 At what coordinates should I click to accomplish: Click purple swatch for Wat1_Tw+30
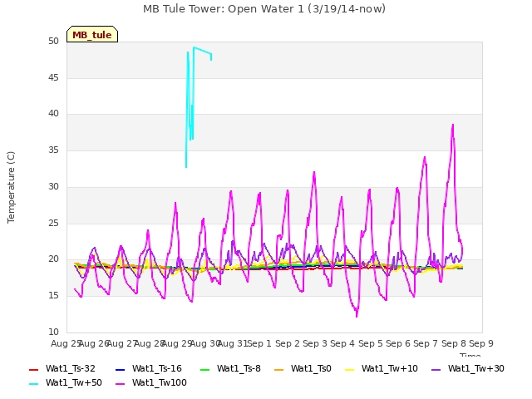pyautogui.click(x=436, y=369)
